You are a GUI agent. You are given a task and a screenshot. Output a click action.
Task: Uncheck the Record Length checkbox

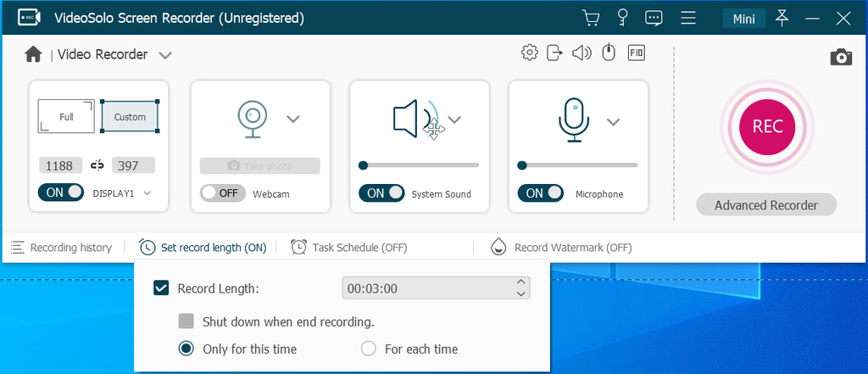[161, 288]
